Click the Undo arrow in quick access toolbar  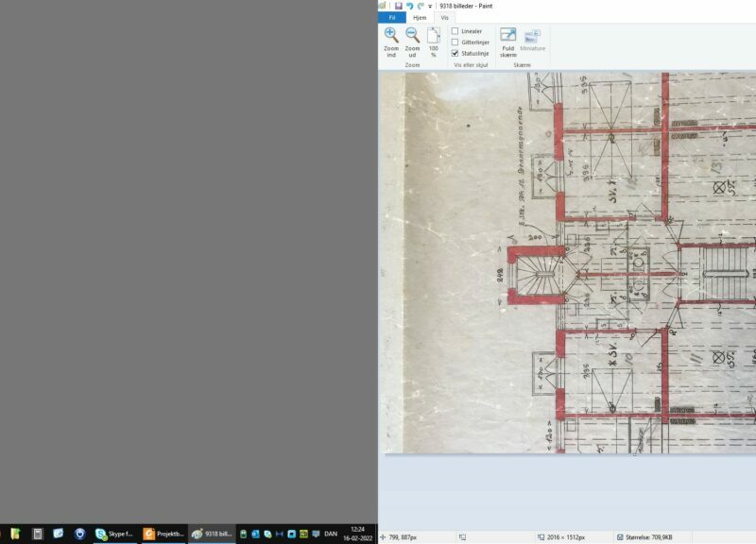[x=409, y=6]
